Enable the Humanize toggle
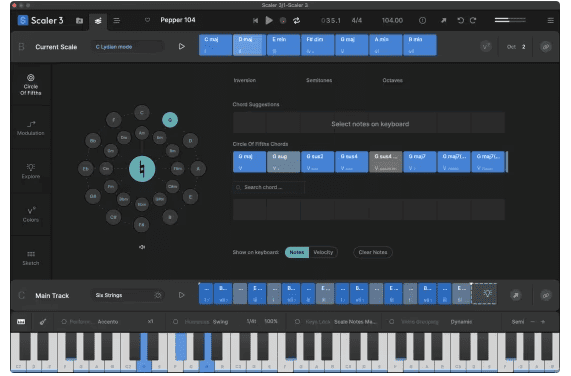The height and width of the screenshot is (376, 571). click(176, 321)
